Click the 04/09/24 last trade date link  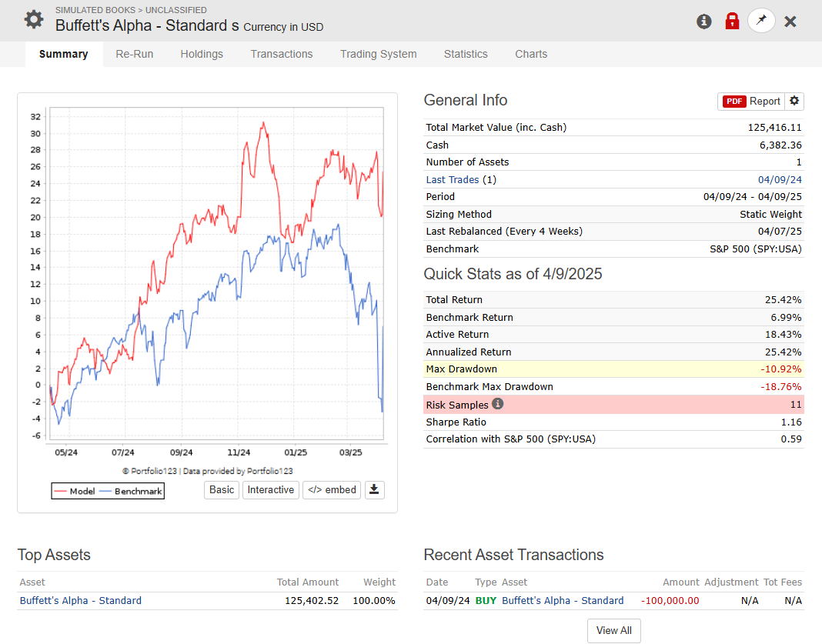pos(780,180)
